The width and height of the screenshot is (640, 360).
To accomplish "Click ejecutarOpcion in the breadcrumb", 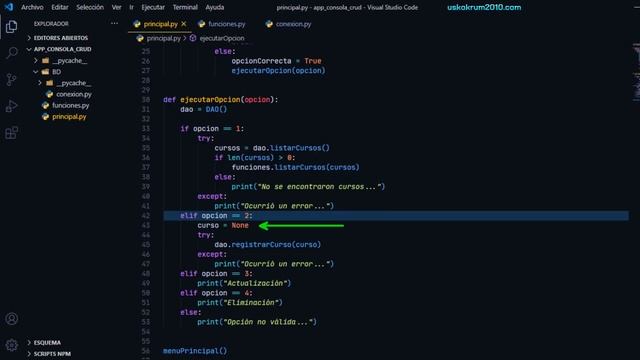I will point(222,38).
